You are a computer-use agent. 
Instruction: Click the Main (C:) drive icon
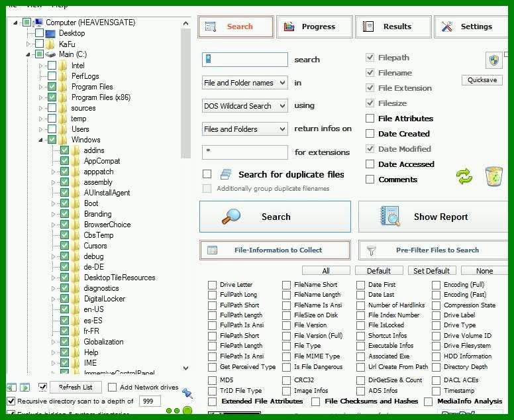[x=50, y=54]
